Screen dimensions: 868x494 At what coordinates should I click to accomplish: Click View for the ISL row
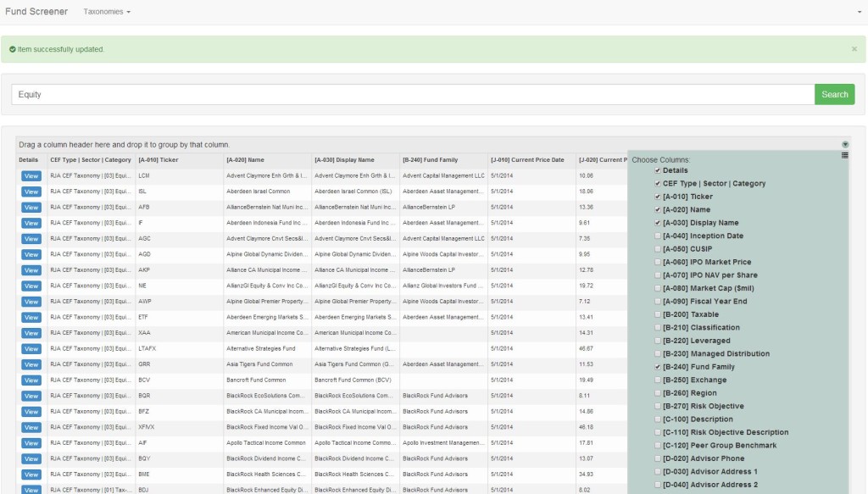(31, 192)
